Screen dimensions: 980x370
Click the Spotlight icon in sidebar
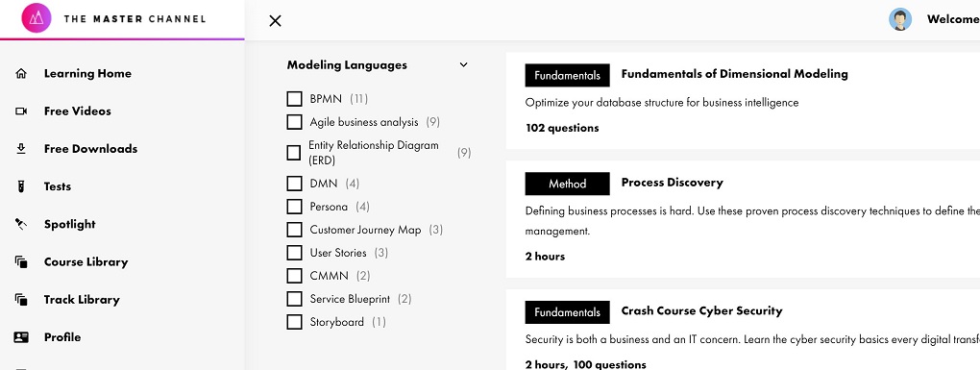point(21,224)
